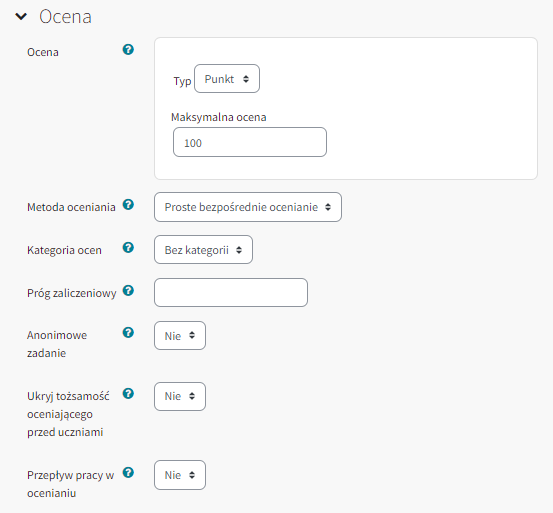Open the Proste bezpośrednie ocenianie dropdown

click(x=248, y=207)
